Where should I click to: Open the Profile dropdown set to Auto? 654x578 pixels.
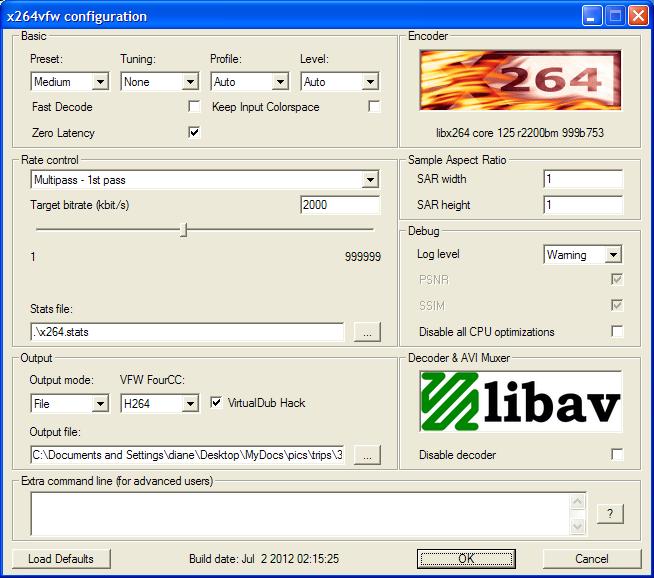click(x=250, y=82)
